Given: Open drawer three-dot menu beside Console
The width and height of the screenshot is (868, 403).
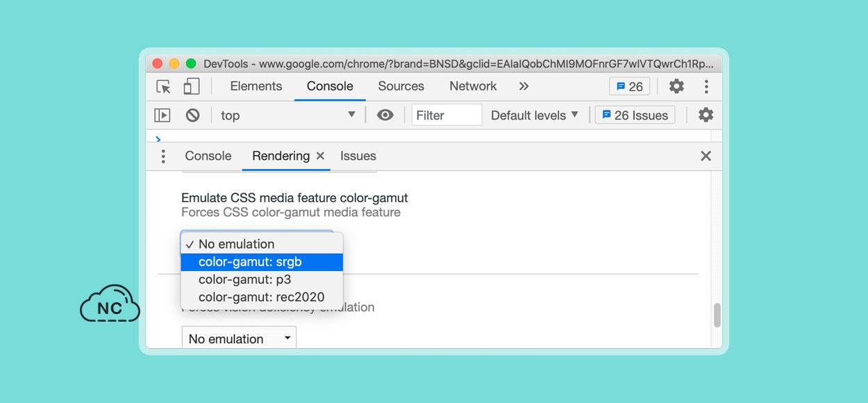Looking at the screenshot, I should click(x=163, y=156).
